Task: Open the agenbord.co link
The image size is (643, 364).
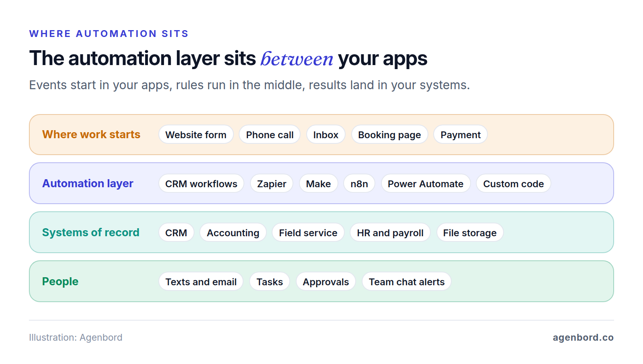Action: pos(583,337)
